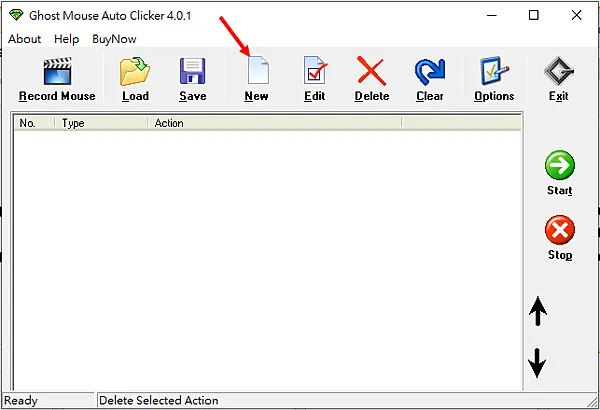Click the Action column header
Viewport: 600px width, 410px height.
tap(274, 123)
